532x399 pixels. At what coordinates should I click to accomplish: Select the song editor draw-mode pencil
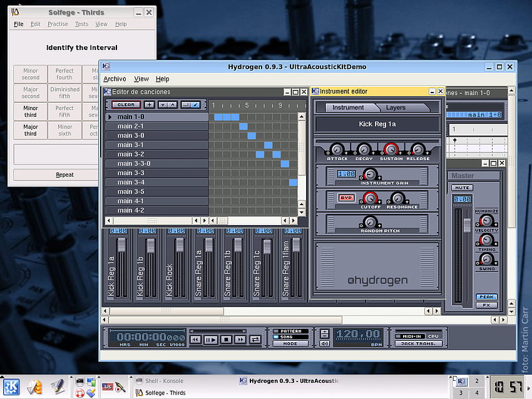(195, 104)
